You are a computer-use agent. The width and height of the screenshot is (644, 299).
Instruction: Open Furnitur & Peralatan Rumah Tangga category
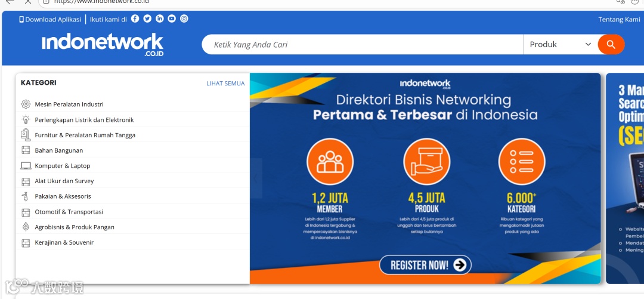point(85,135)
